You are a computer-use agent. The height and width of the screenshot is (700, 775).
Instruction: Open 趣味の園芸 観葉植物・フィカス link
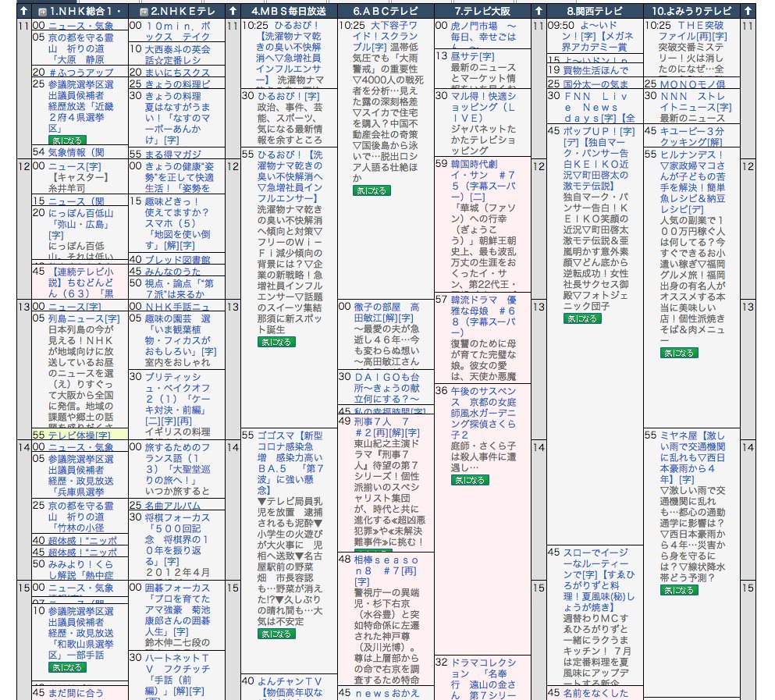tap(180, 335)
